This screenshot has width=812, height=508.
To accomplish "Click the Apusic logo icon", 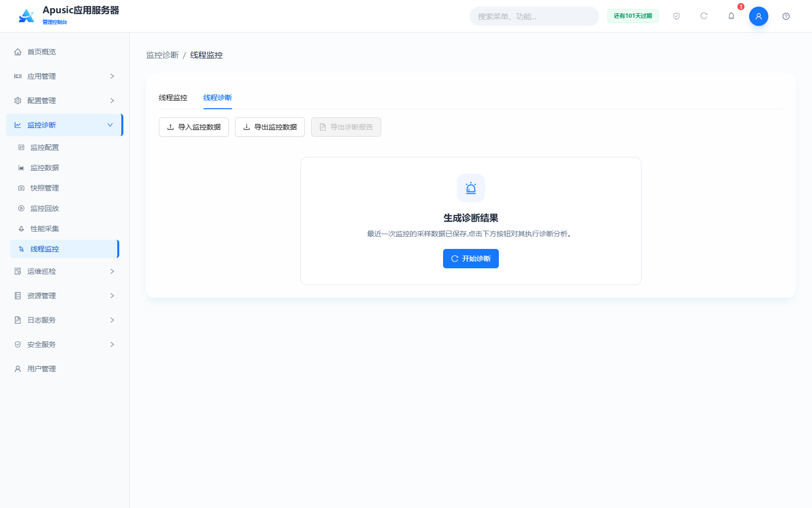I will 26,16.
